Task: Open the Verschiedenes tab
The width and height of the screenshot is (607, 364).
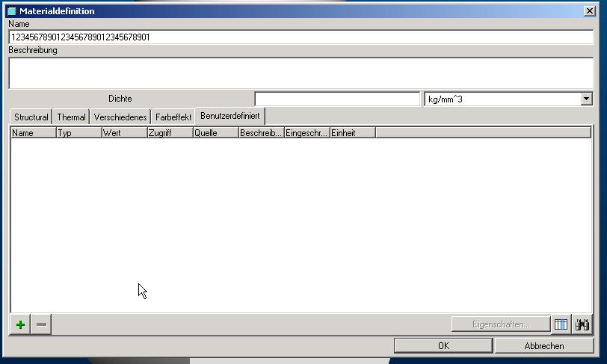Action: coord(120,117)
